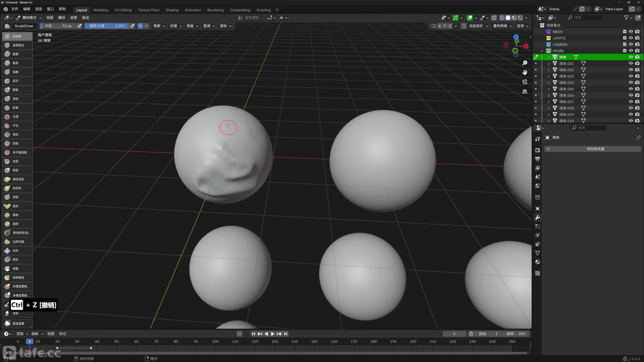Click the zoom view magnifier gizmo
The image size is (644, 362).
click(525, 63)
